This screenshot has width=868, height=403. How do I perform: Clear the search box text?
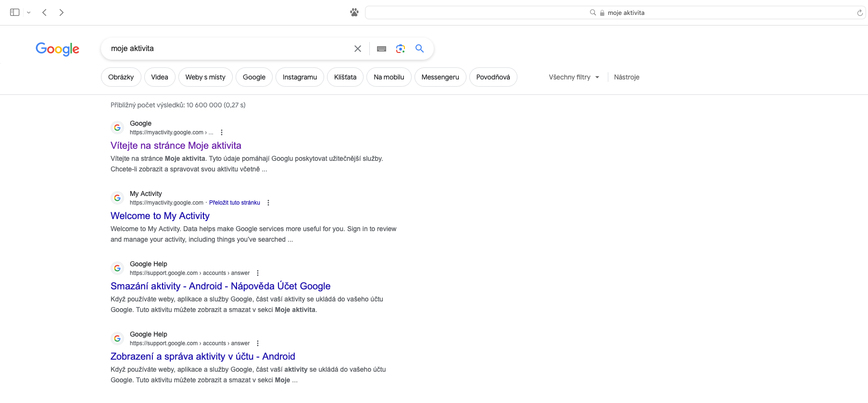pyautogui.click(x=358, y=49)
